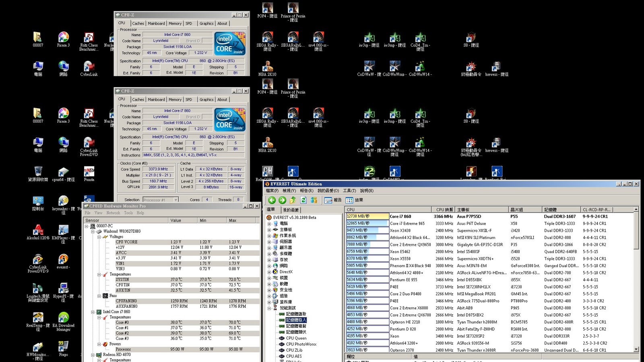
Task: Click the green forward arrow in EVEREST
Action: coord(282,200)
